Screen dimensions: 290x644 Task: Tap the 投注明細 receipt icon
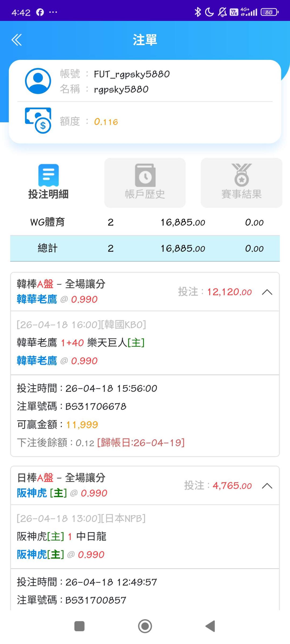(x=48, y=175)
